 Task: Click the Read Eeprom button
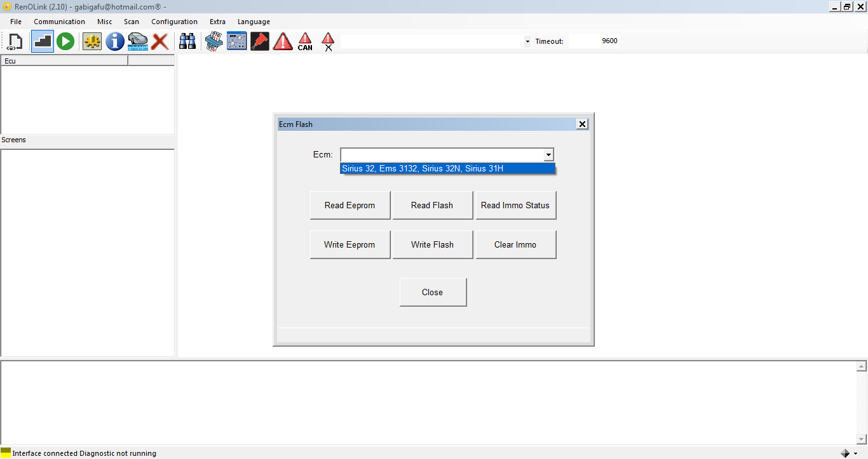click(350, 205)
